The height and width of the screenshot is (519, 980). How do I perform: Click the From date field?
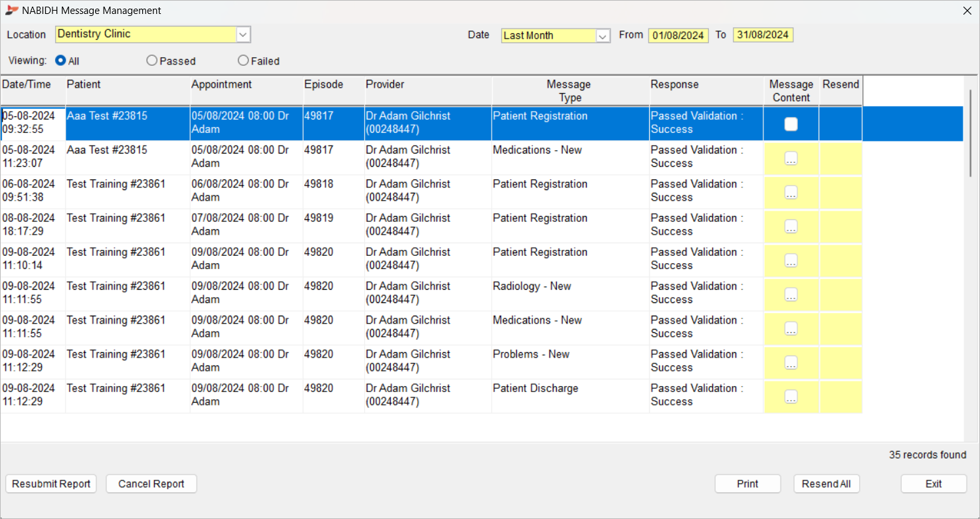pyautogui.click(x=678, y=35)
